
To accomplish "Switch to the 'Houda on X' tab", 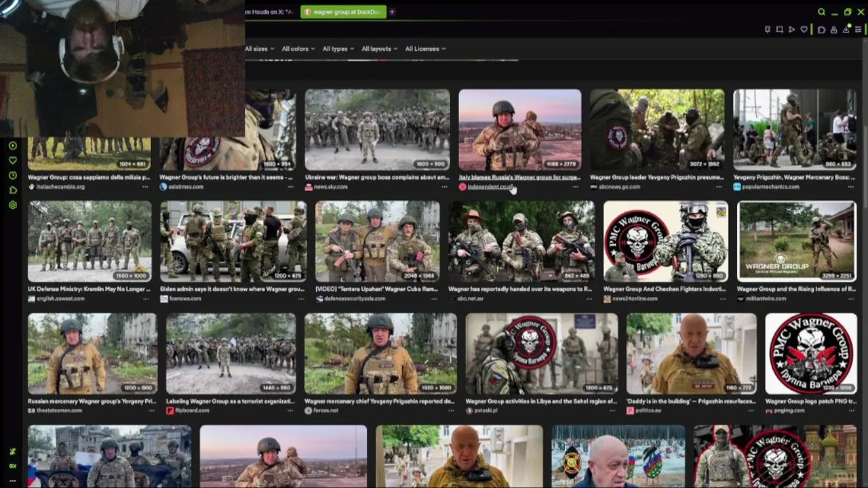I will click(270, 12).
